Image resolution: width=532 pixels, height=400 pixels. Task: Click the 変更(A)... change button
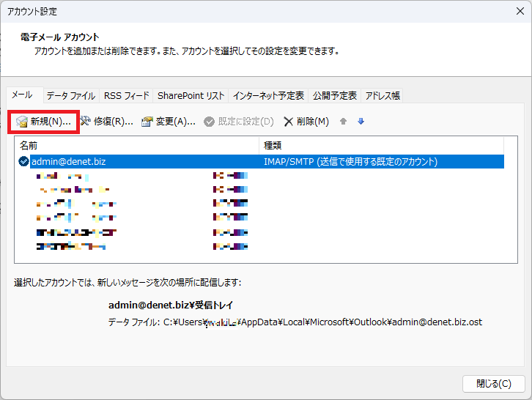(169, 122)
